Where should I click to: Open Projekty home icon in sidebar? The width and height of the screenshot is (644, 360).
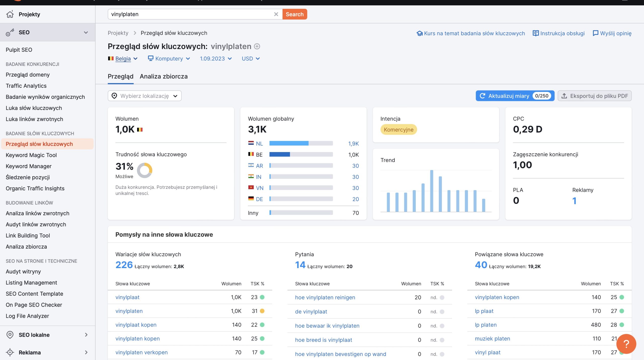[x=10, y=14]
